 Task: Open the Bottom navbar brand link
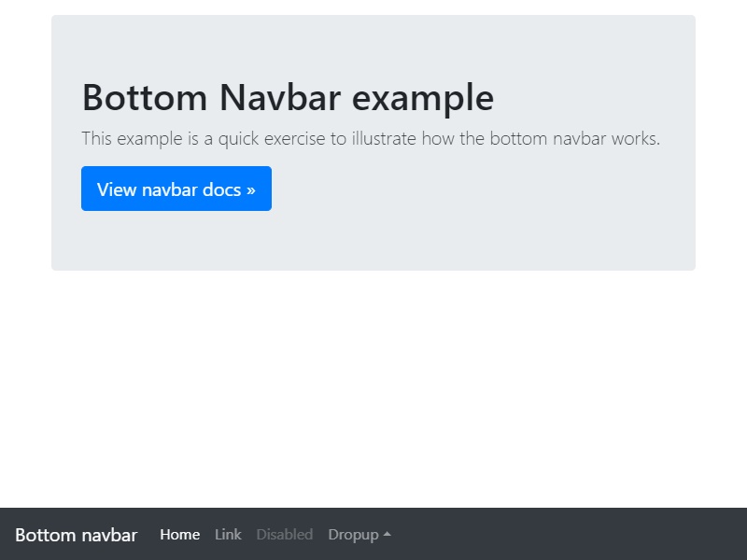[x=76, y=535]
